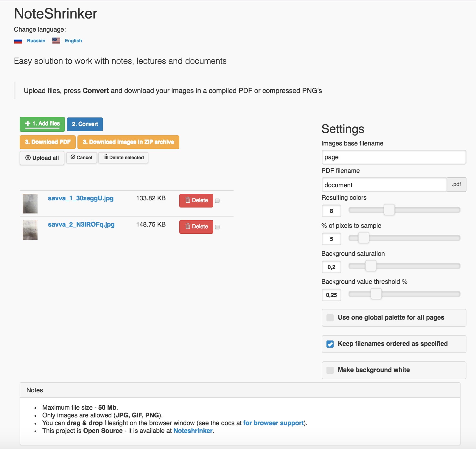Screen dimensions: 476x449
Task: Adjust the Resulting colors slider handle
Action: [x=389, y=210]
